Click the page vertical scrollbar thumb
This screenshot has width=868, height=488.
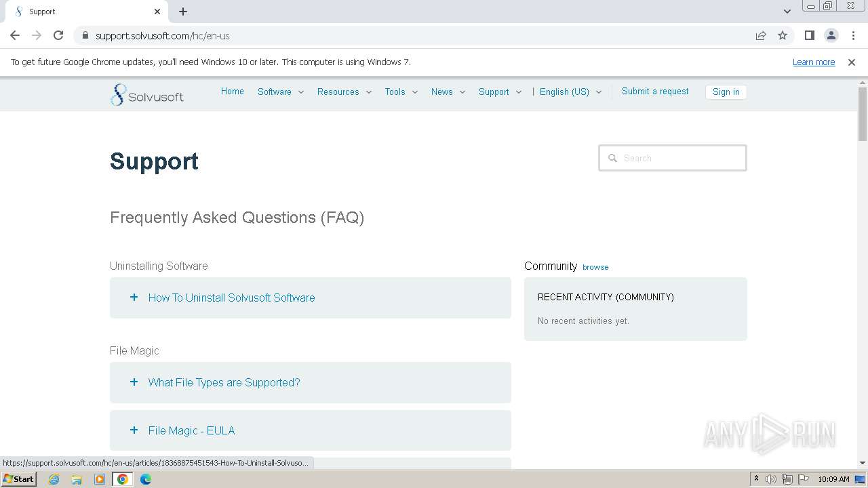863,114
